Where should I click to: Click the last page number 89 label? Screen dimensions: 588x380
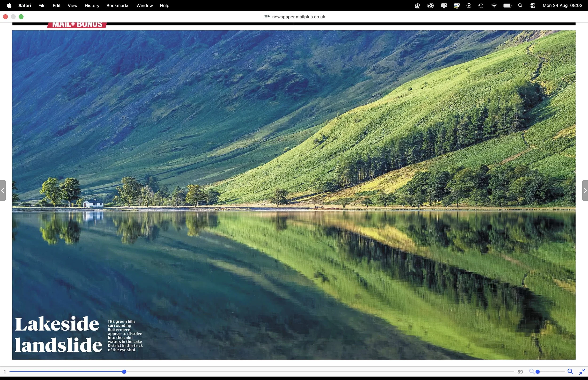point(520,372)
